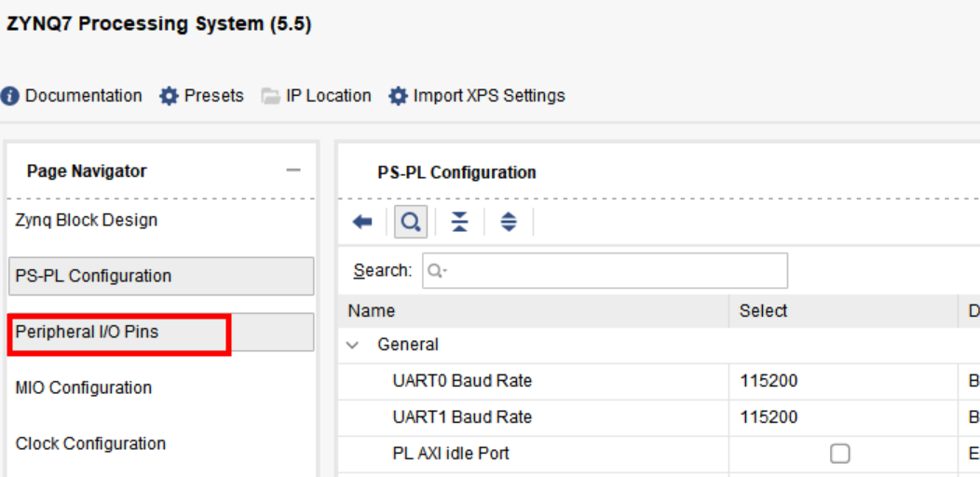Collapse the General tree section
The image size is (980, 477).
click(x=353, y=345)
